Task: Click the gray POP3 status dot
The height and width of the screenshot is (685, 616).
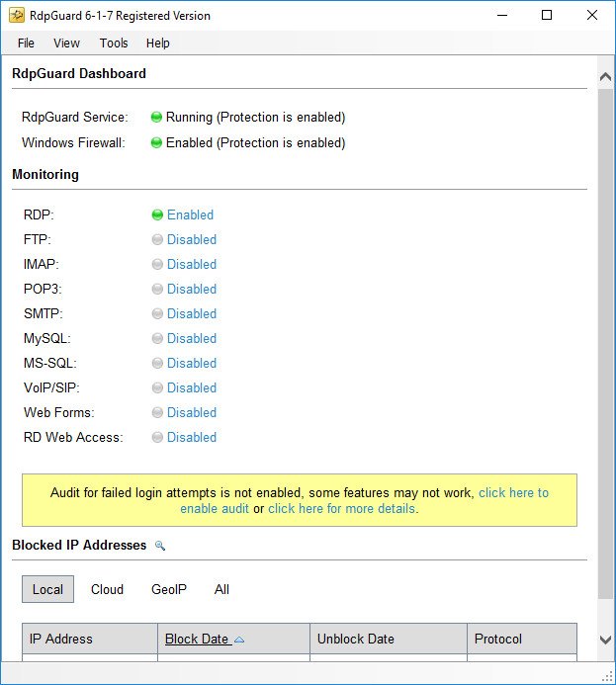Action: coord(157,289)
